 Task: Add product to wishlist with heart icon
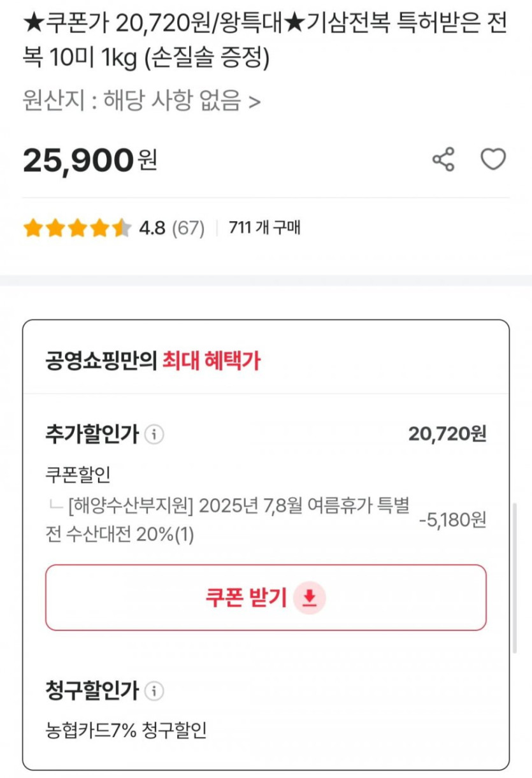click(492, 159)
